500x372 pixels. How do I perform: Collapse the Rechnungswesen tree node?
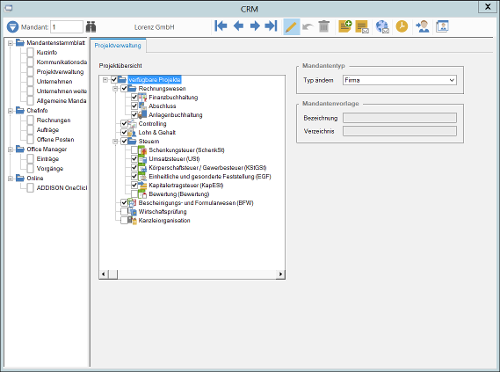point(115,88)
